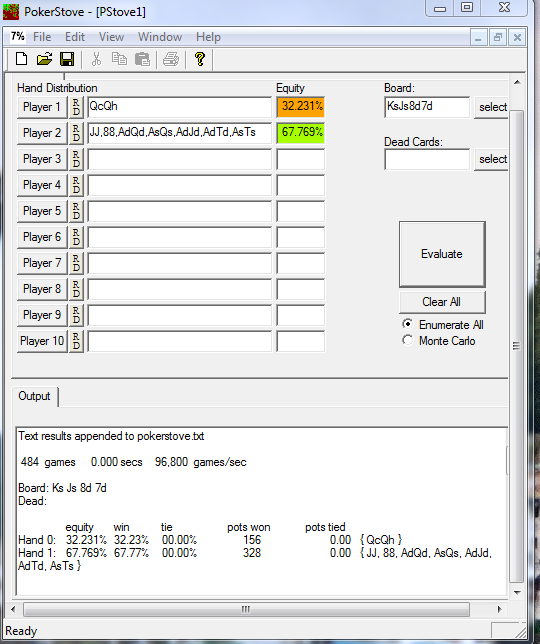Click the RD button next to Player 1
This screenshot has width=540, height=644.
(76, 107)
